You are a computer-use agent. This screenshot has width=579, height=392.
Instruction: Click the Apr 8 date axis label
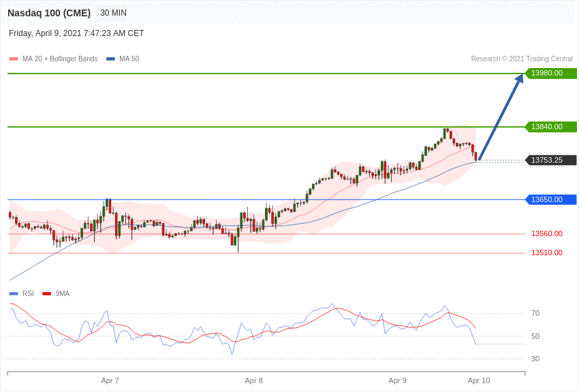(253, 380)
